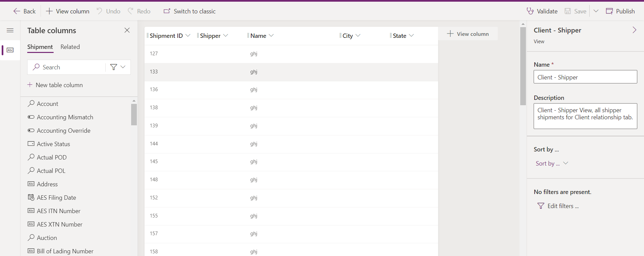Click the view Name input field

click(x=585, y=77)
